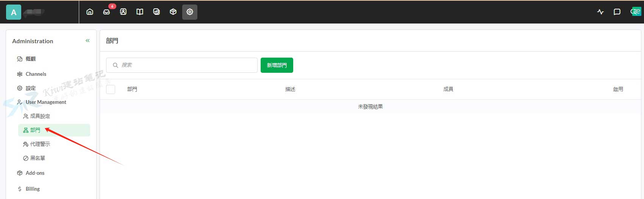Open the reports chart icon
This screenshot has width=644, height=199.
[156, 12]
